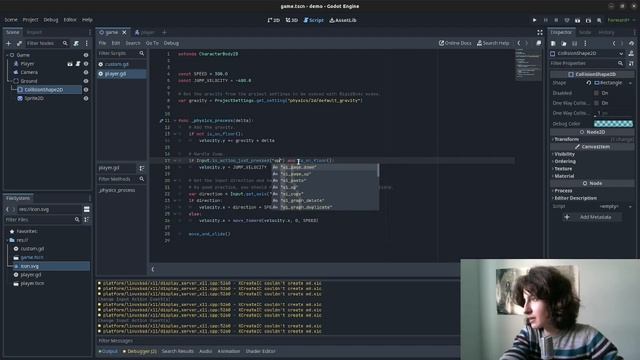
Task: Click the Filter Properties search field
Action: (x=587, y=64)
